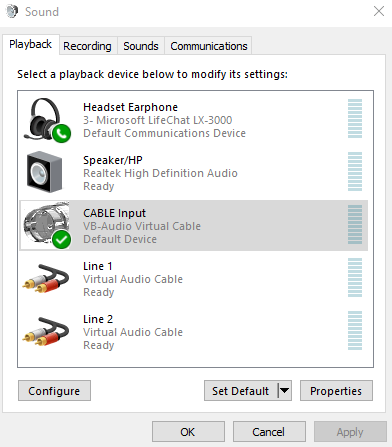Select the Realtek High Definition Audio entry text

160,173
